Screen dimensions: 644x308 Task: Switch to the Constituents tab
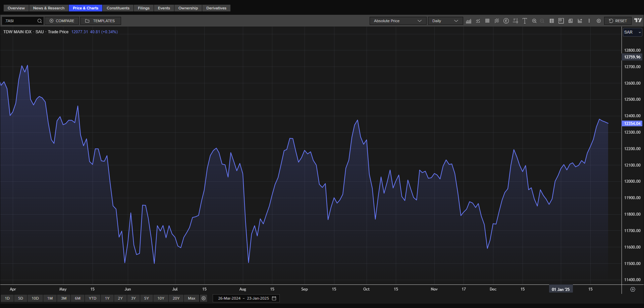pos(118,8)
